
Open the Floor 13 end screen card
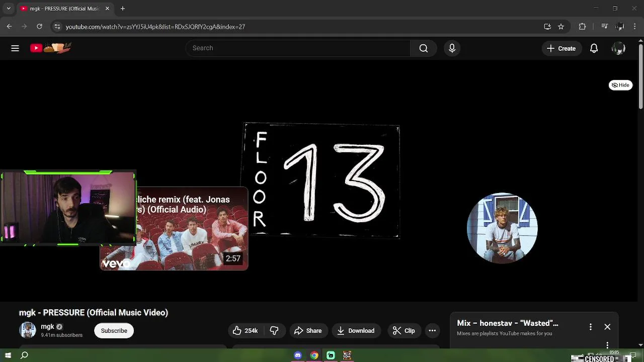(322, 180)
